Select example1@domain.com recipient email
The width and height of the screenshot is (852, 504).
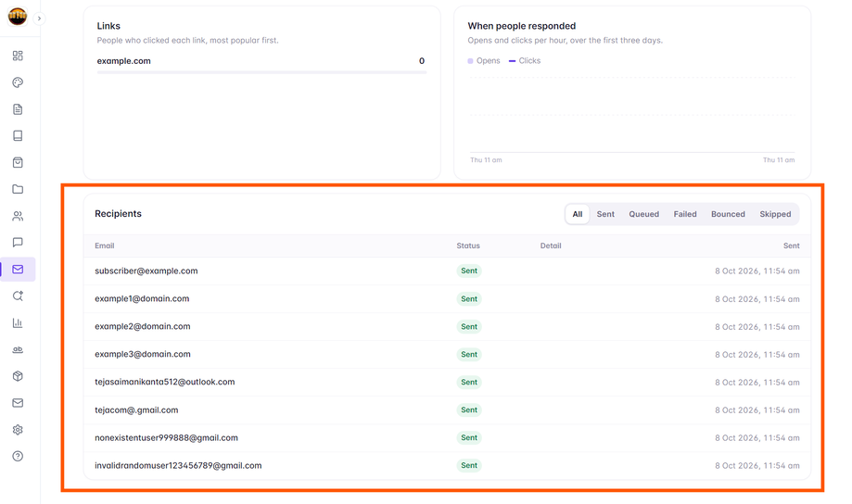142,298
